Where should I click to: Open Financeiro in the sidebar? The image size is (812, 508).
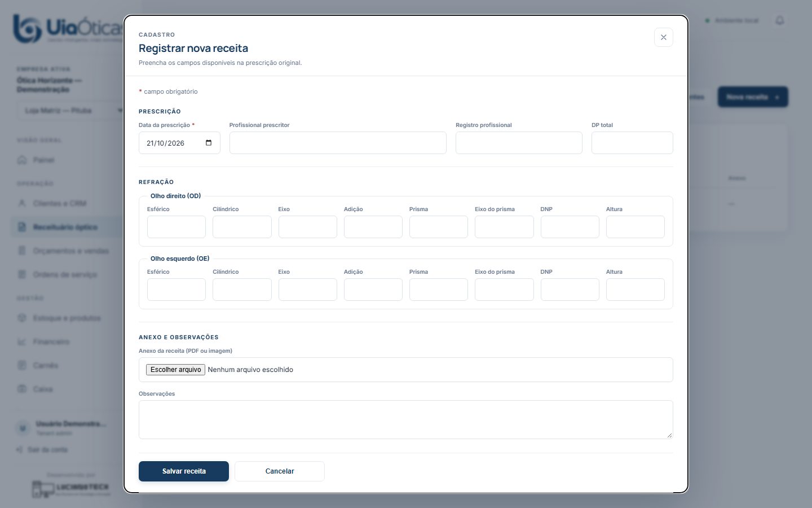coord(68,342)
